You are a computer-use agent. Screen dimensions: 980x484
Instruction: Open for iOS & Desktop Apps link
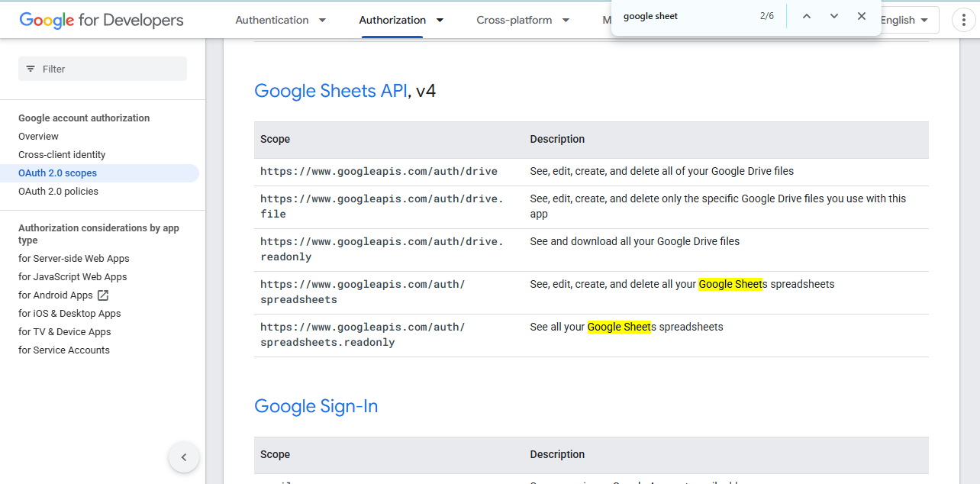69,314
